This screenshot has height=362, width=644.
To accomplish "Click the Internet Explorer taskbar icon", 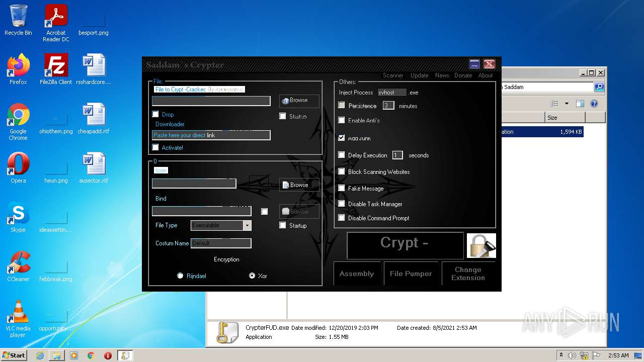I will click(40, 355).
